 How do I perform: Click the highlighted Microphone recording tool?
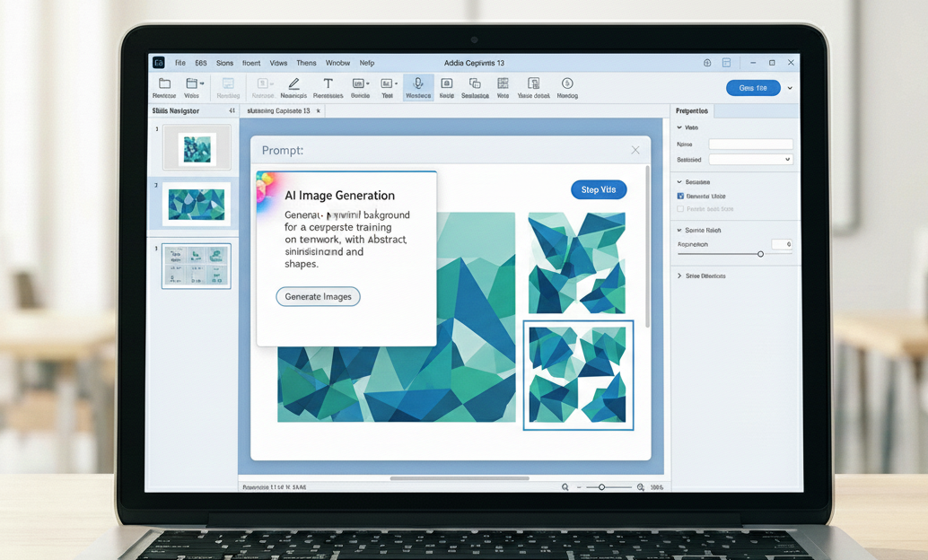(x=417, y=85)
